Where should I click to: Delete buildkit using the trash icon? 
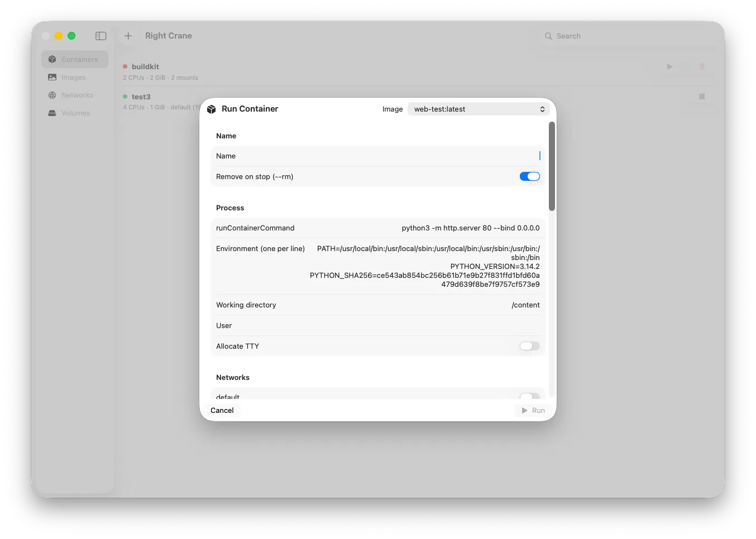pos(701,66)
